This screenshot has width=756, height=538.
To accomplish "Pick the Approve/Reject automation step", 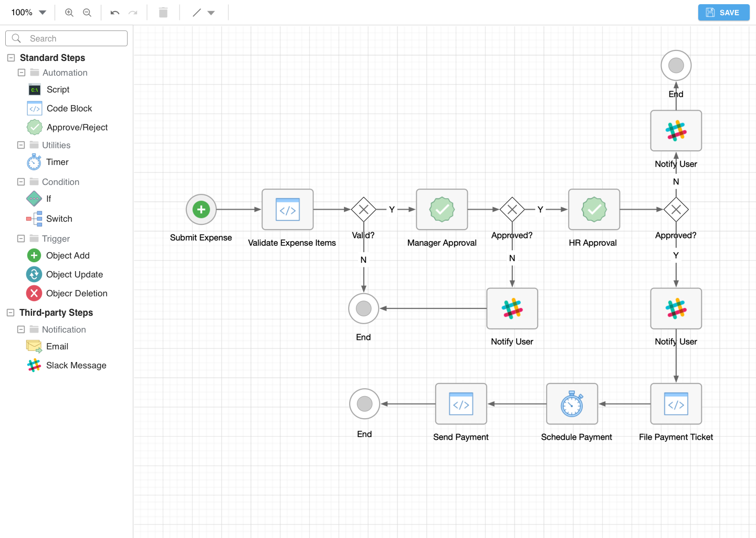I will pos(76,127).
